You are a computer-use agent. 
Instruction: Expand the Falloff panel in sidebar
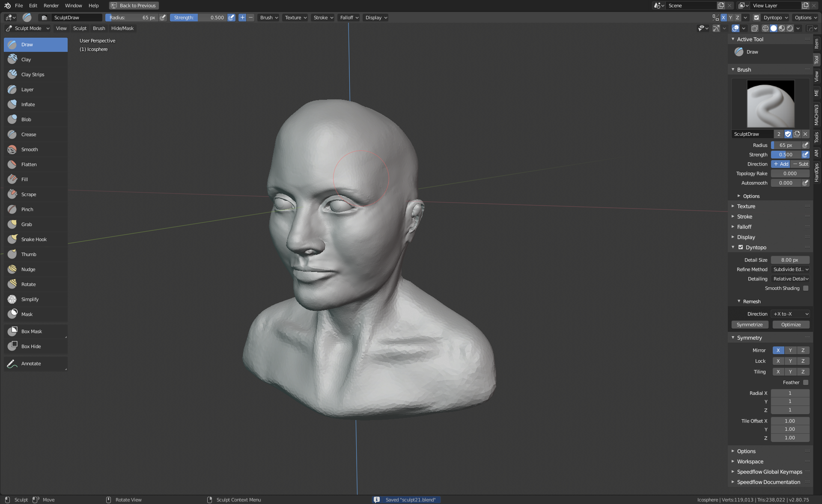point(744,227)
